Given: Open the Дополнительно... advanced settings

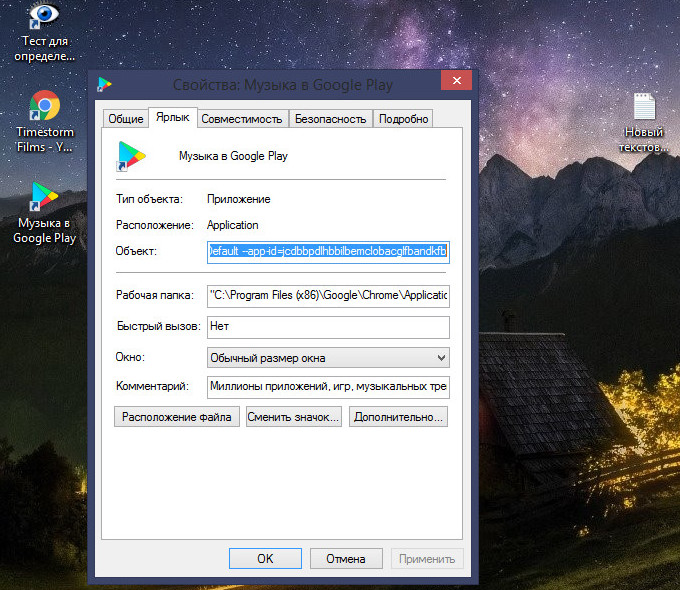Looking at the screenshot, I should (398, 417).
